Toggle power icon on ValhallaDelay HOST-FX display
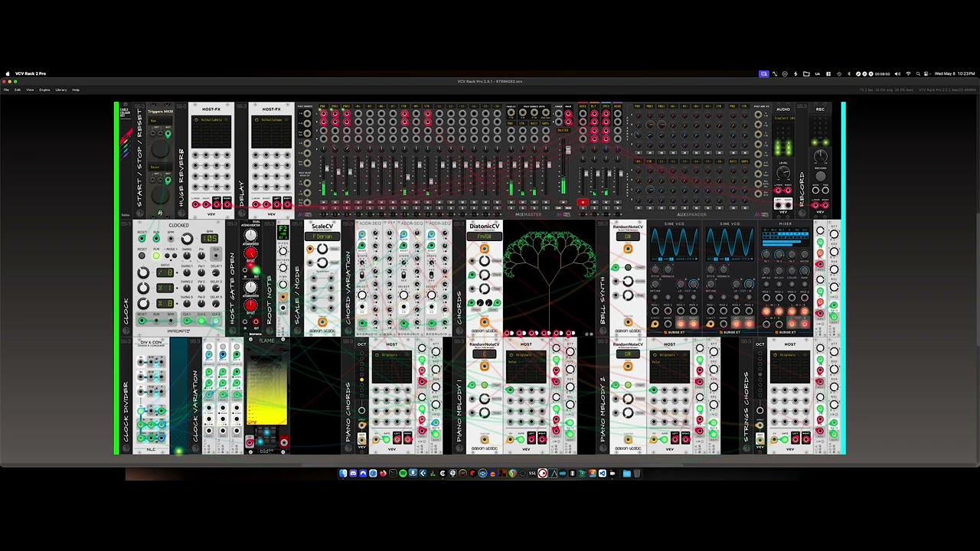 (197, 119)
